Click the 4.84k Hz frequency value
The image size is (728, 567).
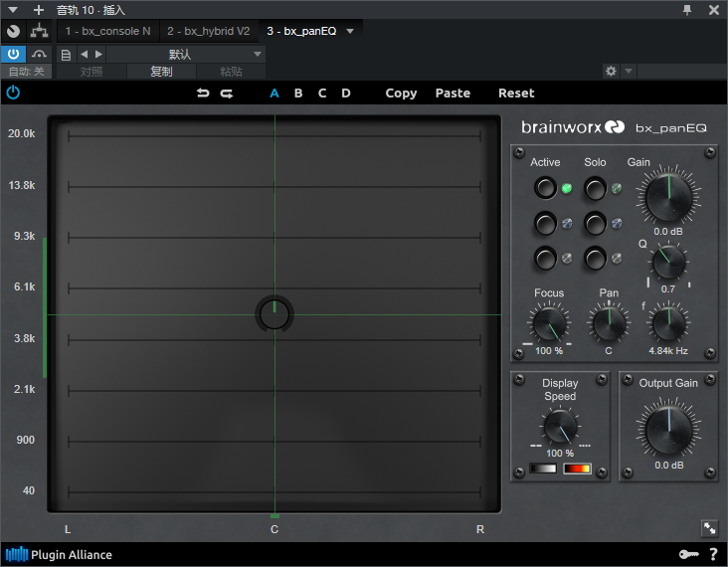(x=668, y=350)
